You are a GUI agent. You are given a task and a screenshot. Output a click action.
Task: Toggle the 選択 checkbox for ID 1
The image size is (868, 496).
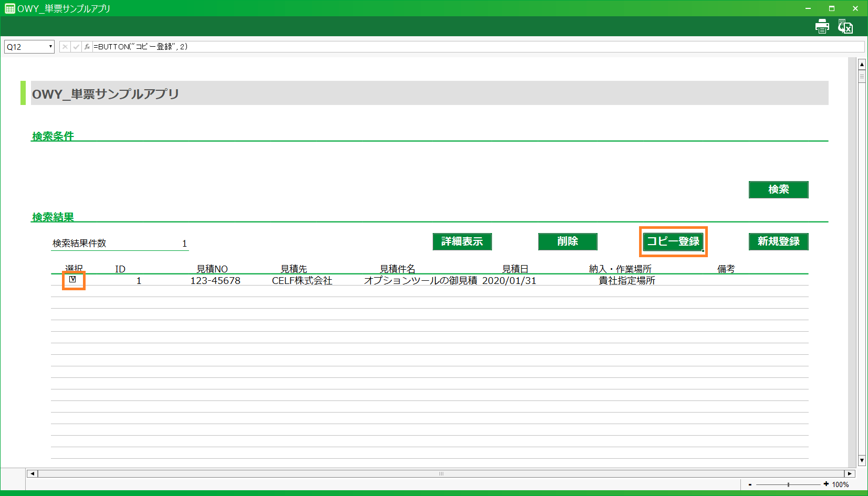73,280
